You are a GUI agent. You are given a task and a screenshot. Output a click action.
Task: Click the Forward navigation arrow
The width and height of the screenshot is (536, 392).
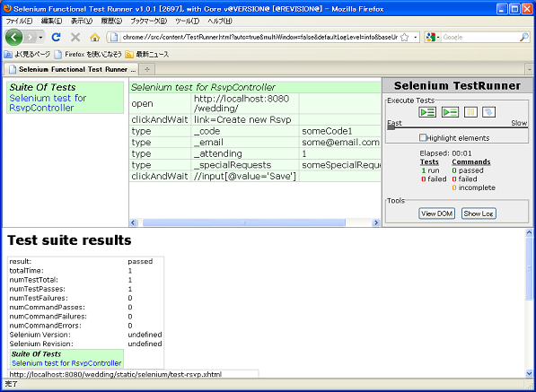pyautogui.click(x=31, y=37)
